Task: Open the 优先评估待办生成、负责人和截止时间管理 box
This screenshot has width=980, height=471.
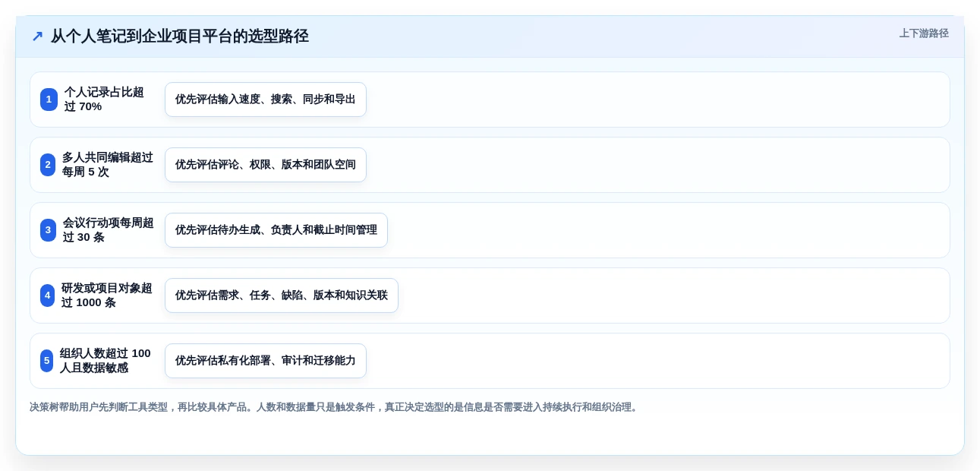Action: point(276,230)
